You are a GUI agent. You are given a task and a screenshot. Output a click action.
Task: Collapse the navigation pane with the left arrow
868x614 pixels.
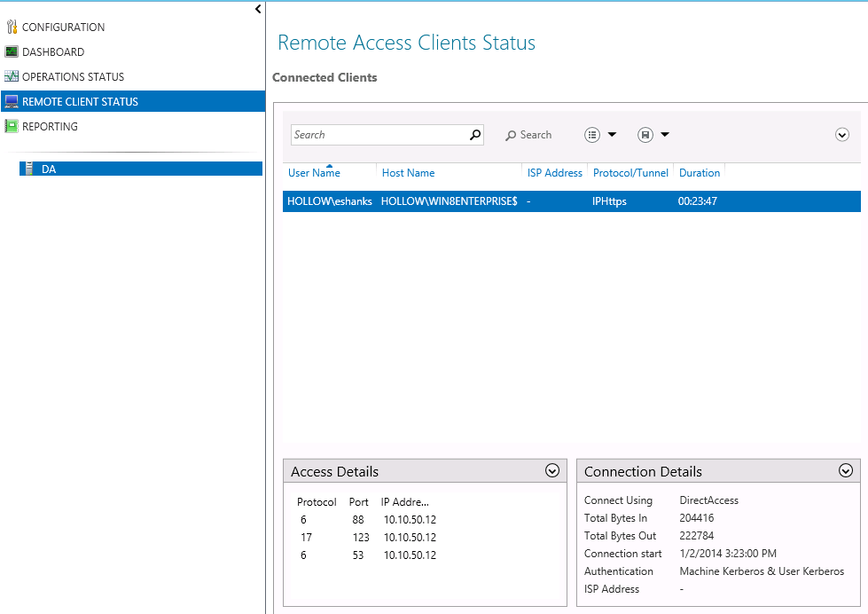[x=257, y=8]
